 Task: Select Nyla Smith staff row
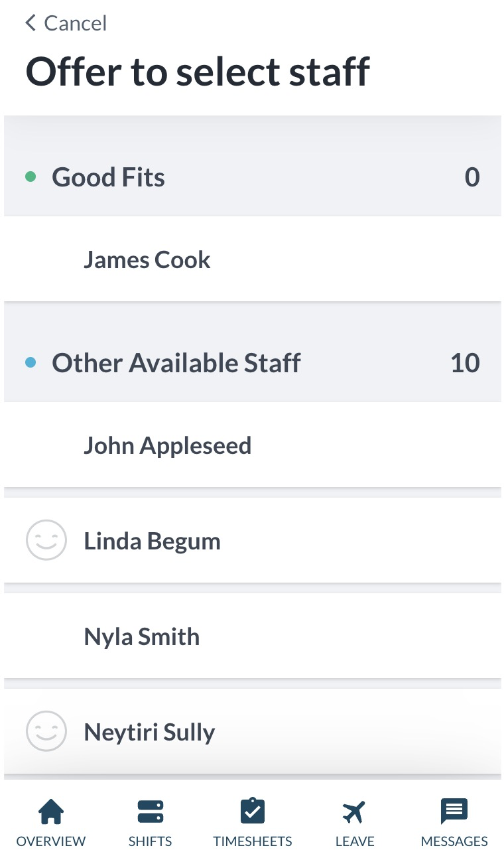click(x=141, y=636)
